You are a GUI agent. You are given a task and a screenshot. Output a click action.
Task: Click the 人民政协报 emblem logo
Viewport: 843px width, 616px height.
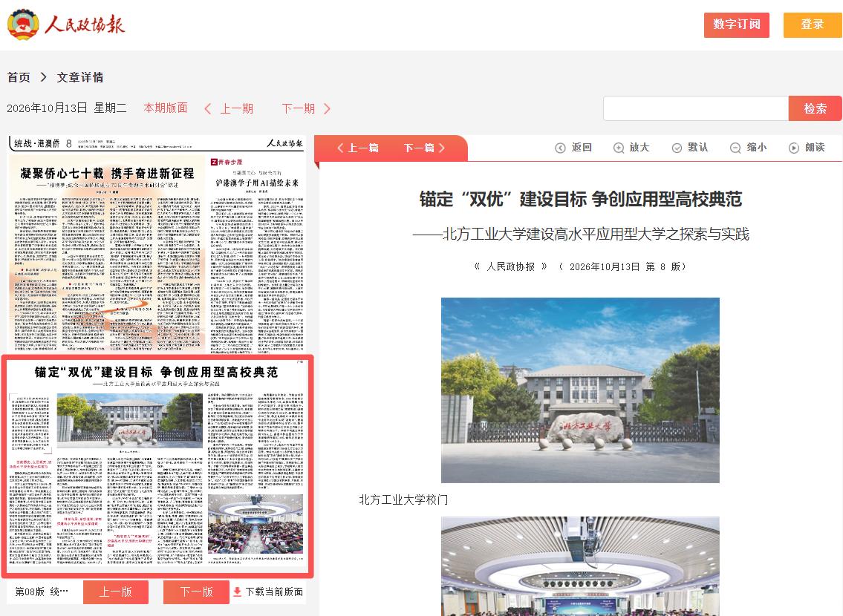(23, 24)
